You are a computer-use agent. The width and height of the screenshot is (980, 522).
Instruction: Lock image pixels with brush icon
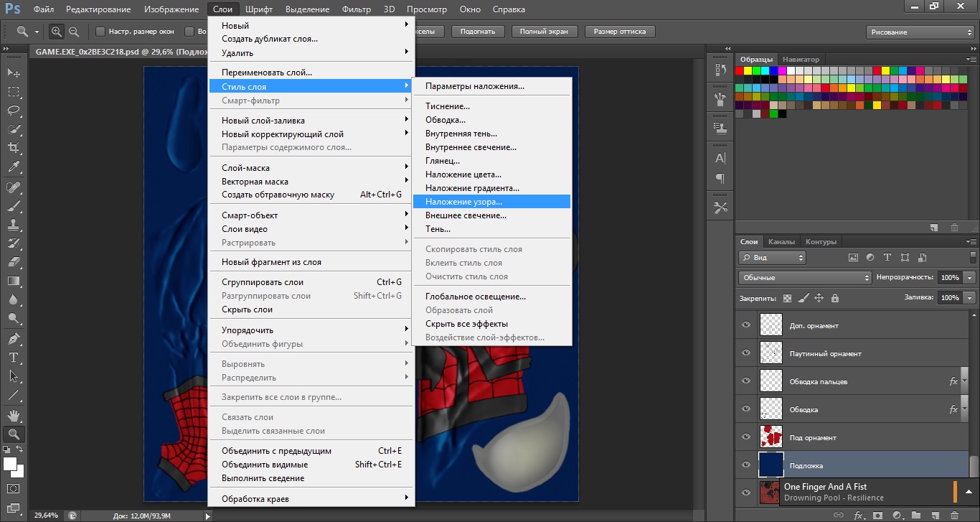[804, 298]
